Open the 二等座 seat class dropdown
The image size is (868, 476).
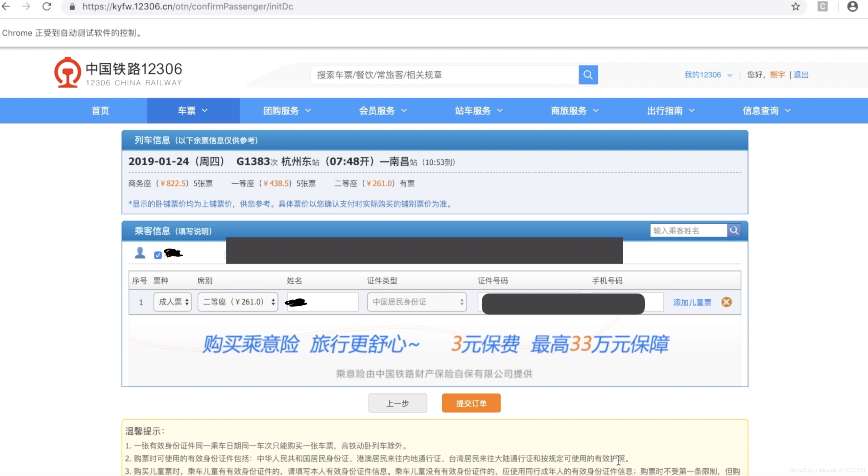[238, 302]
